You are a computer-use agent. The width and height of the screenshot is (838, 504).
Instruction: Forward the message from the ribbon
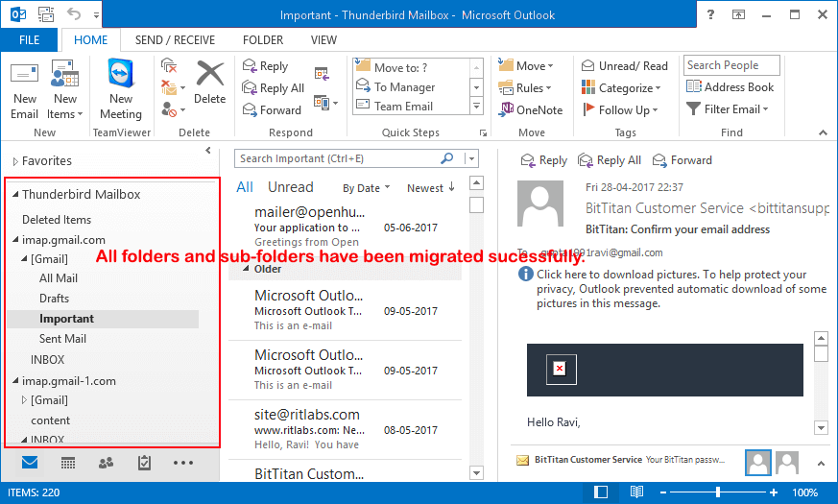tap(272, 110)
